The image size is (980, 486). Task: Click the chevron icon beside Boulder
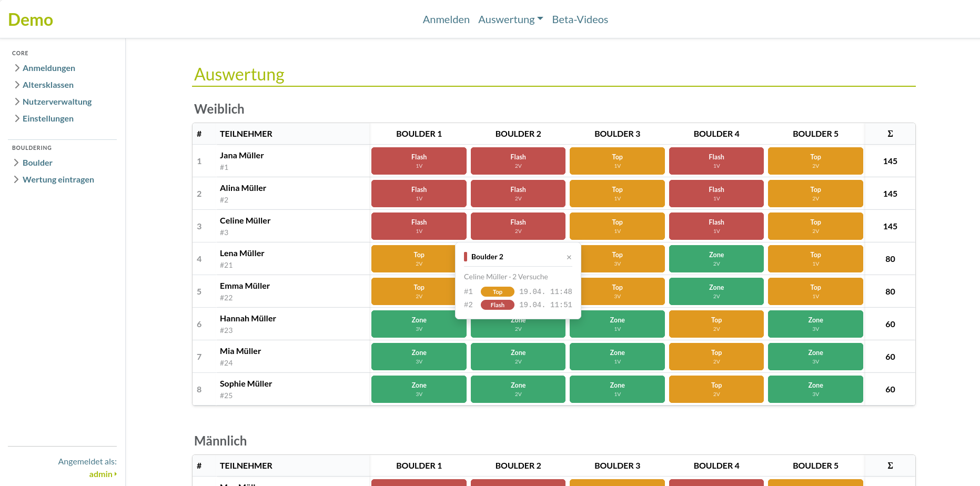click(x=17, y=163)
